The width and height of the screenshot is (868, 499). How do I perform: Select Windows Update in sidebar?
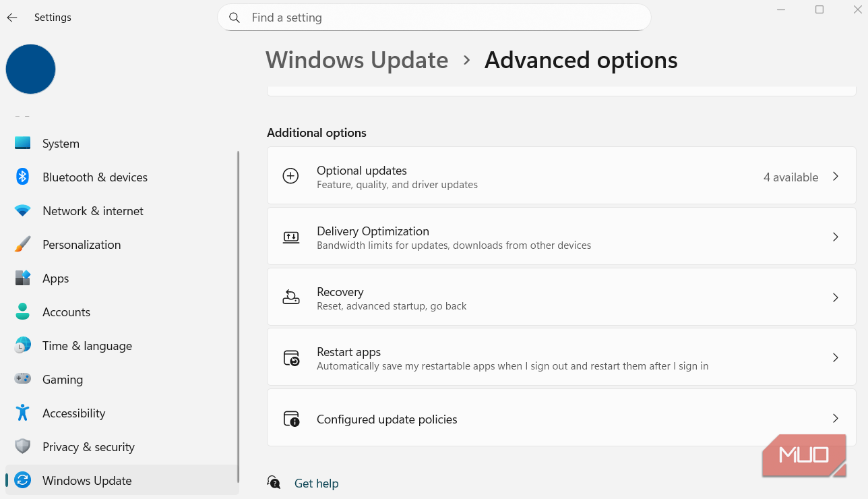(x=121, y=480)
